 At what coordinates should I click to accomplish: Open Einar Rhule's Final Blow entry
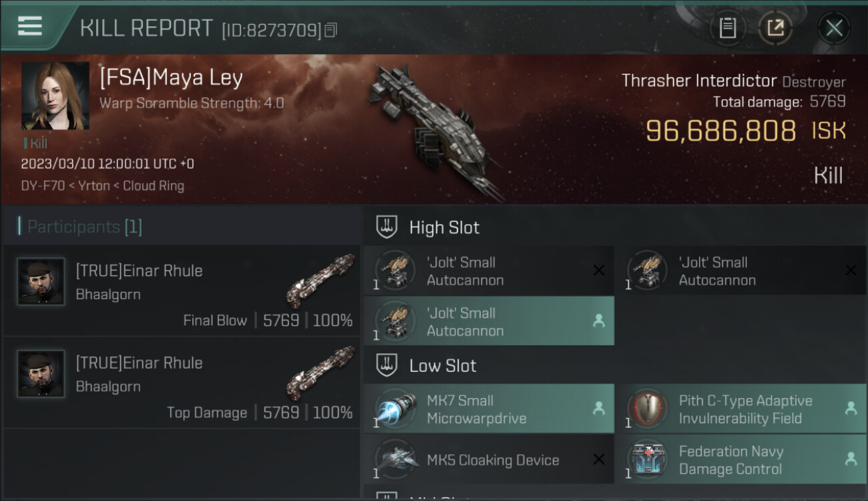tap(182, 290)
